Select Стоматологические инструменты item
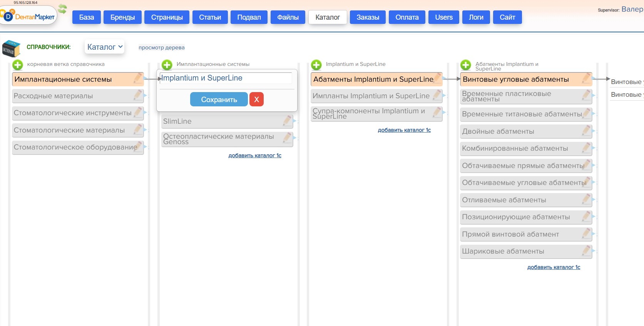Image resolution: width=644 pixels, height=326 pixels. (78, 113)
